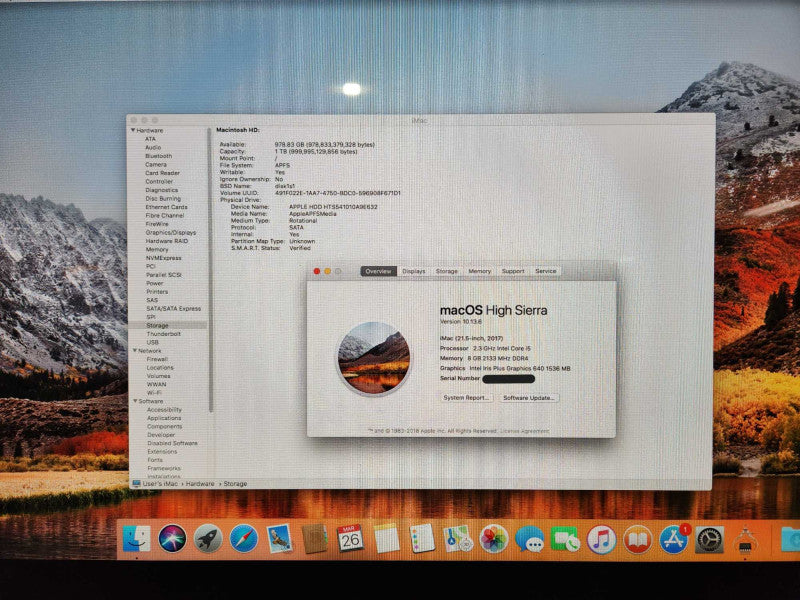Open Reminders icon in Dock

pos(422,539)
